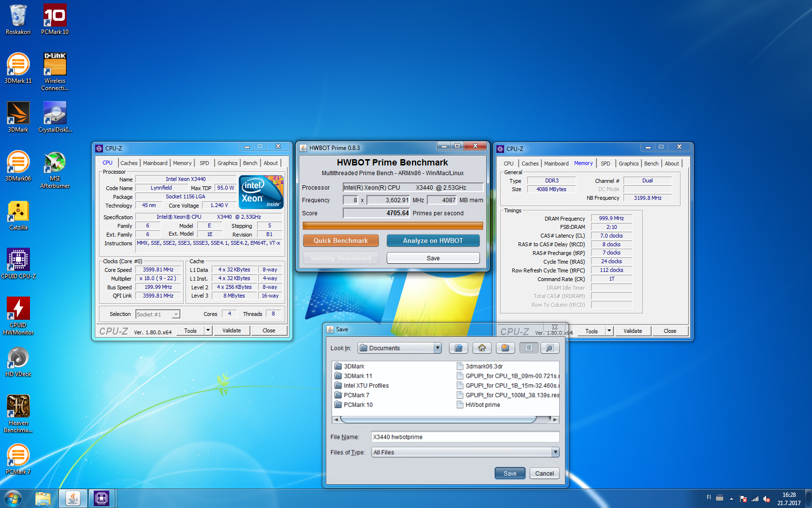Viewport: 812px width, 508px height.
Task: Click the file list horizontal scrollbar
Action: pos(438,419)
